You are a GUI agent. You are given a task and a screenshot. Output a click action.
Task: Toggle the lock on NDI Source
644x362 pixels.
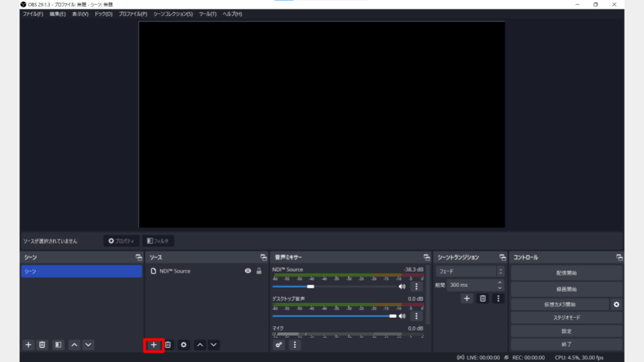tap(259, 271)
